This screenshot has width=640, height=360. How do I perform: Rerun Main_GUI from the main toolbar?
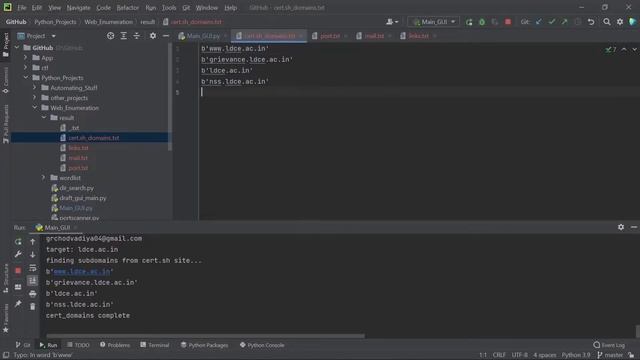point(469,22)
